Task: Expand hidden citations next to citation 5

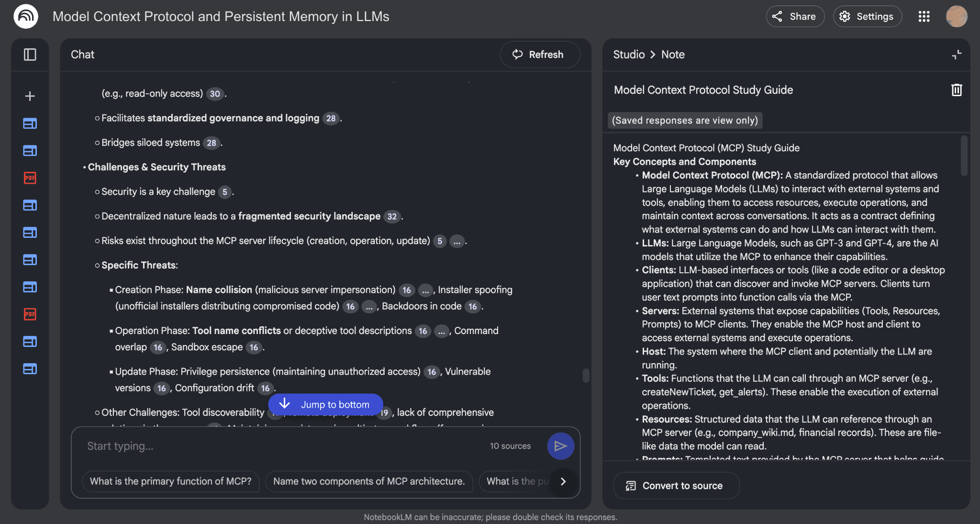Action: (x=457, y=241)
